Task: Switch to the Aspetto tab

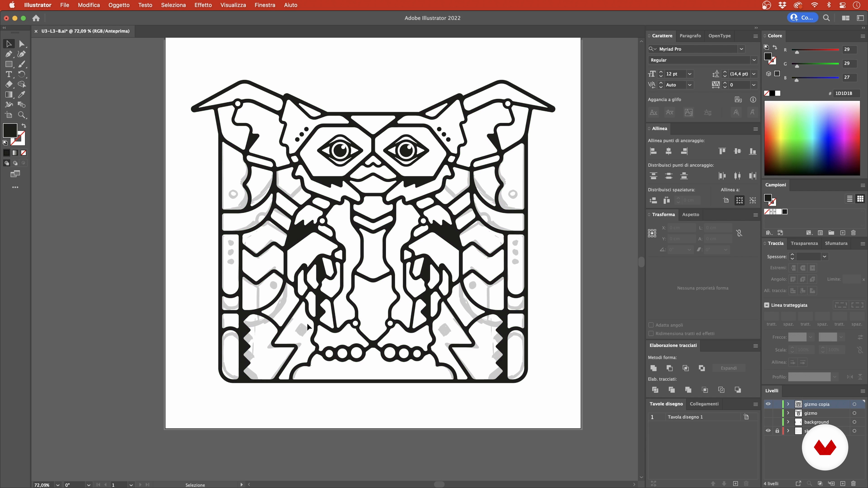Action: [x=690, y=215]
